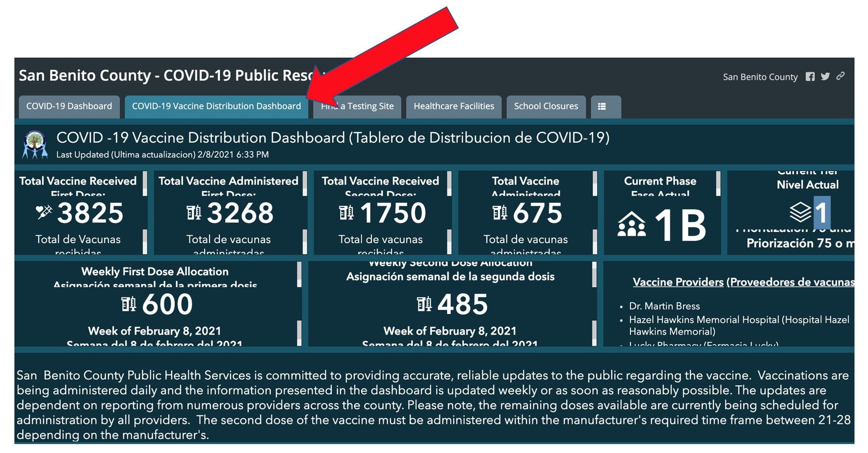Select COVID-19 Vaccine Distribution Dashboard tab
The width and height of the screenshot is (868, 453).
(216, 106)
